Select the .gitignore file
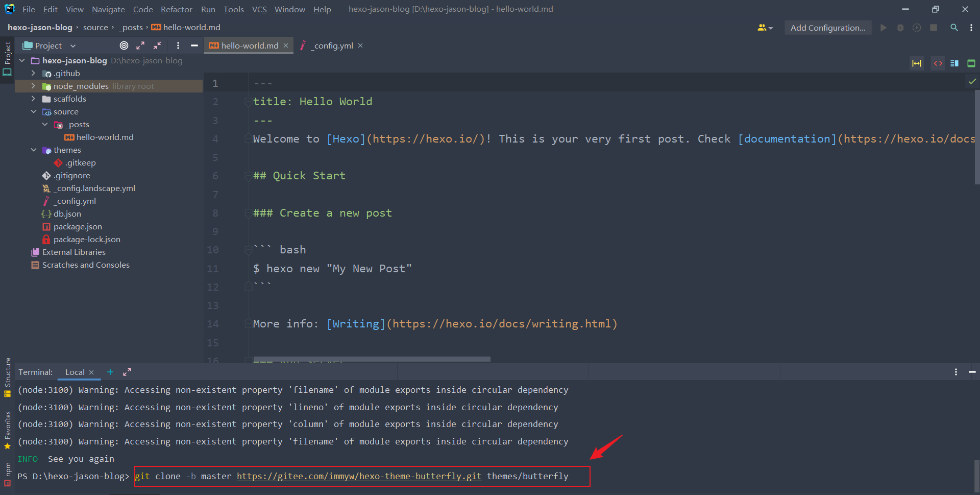980x495 pixels. pyautogui.click(x=66, y=176)
